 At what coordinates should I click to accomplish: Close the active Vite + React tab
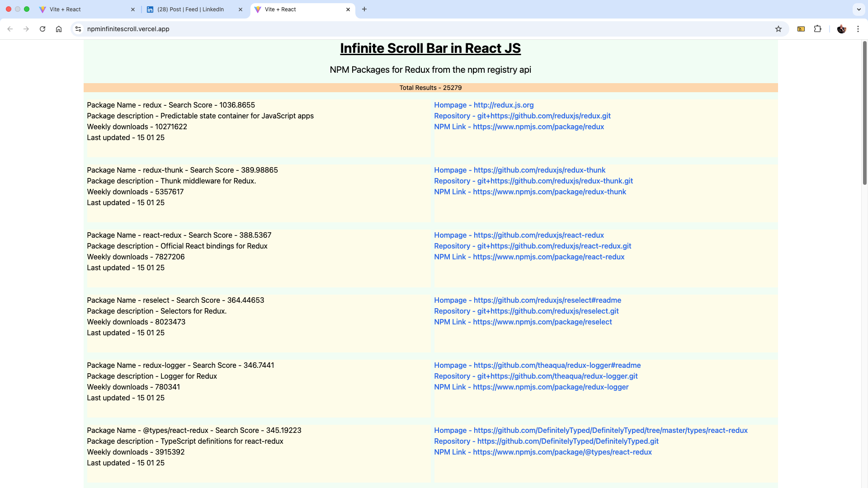[348, 9]
